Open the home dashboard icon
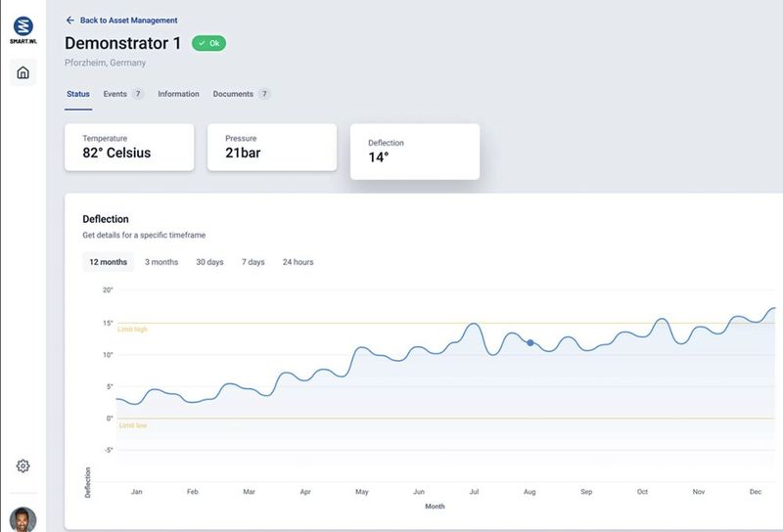This screenshot has width=783, height=532. point(23,72)
